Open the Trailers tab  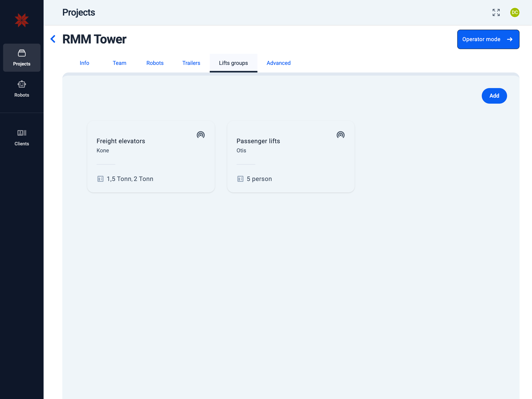click(x=191, y=63)
